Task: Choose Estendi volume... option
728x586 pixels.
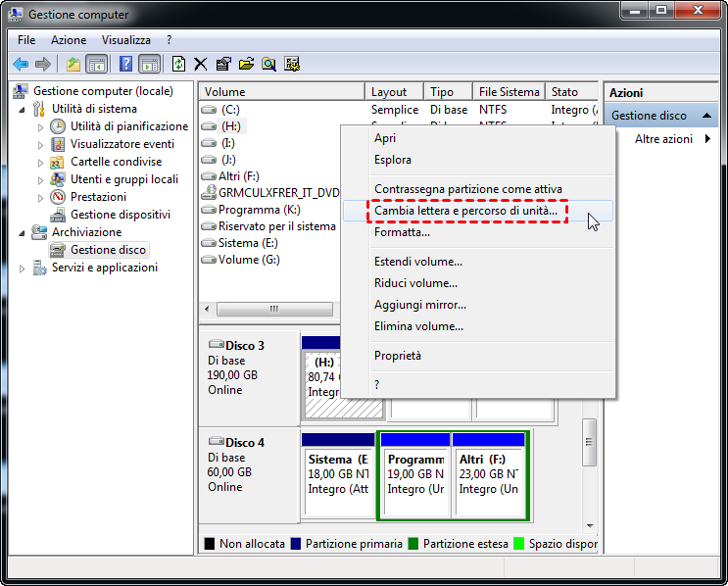Action: [478, 262]
